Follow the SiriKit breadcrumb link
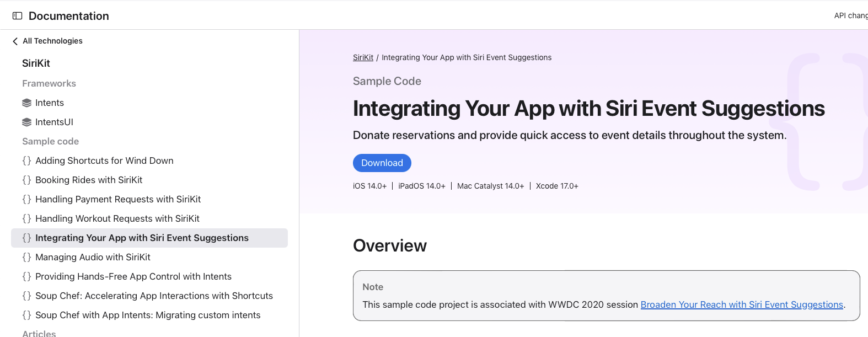The width and height of the screenshot is (868, 337). click(363, 58)
